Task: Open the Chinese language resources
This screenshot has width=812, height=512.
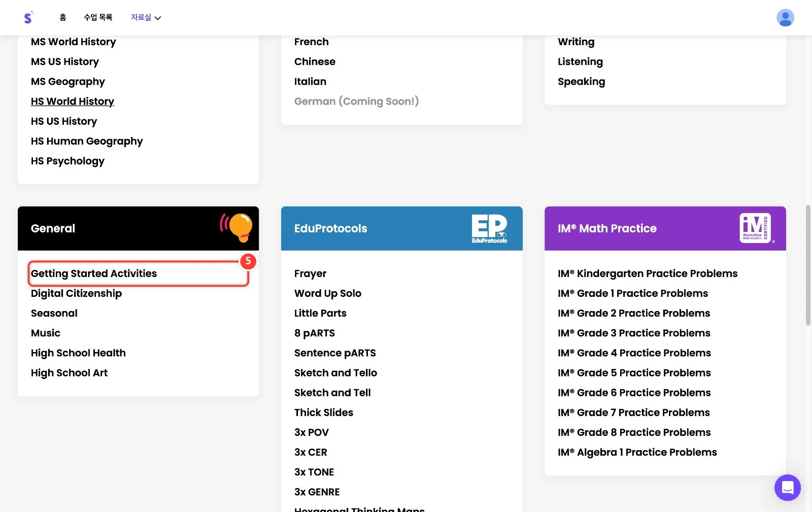Action: click(x=315, y=61)
